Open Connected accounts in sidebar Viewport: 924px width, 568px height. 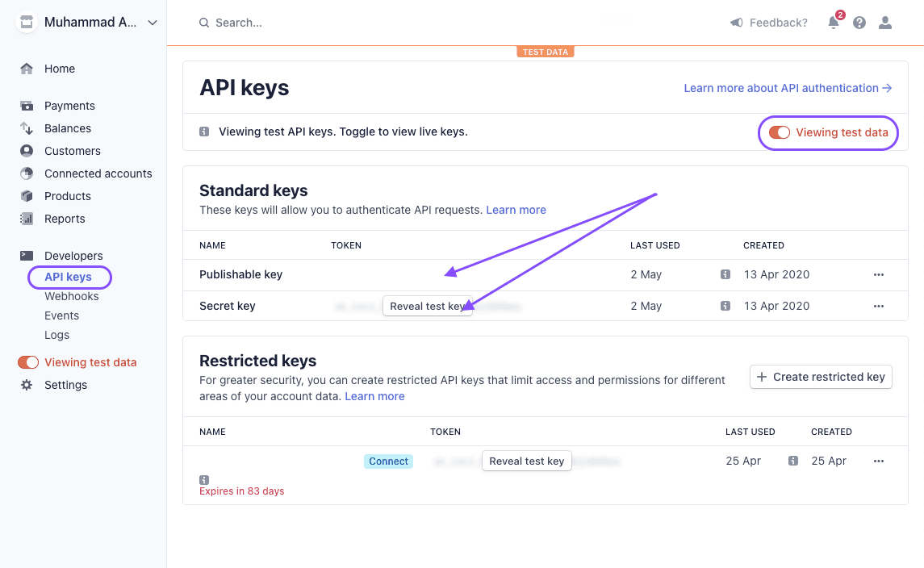pyautogui.click(x=98, y=173)
